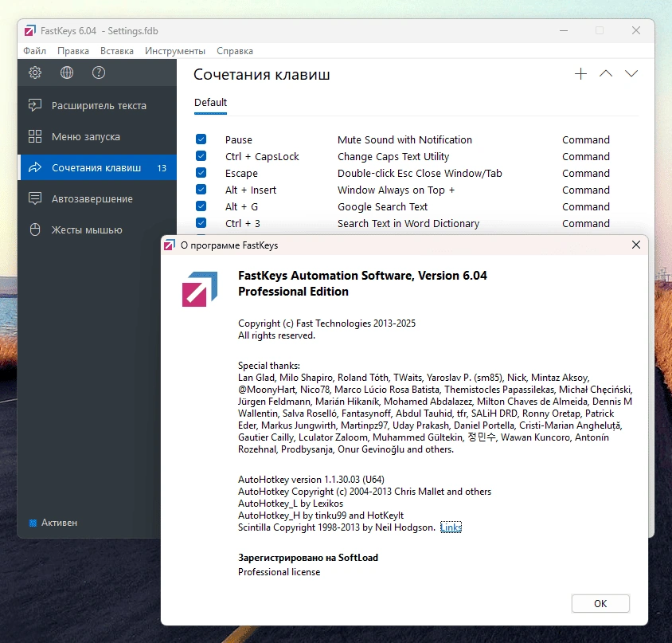Go to Меню запуска section

click(97, 136)
